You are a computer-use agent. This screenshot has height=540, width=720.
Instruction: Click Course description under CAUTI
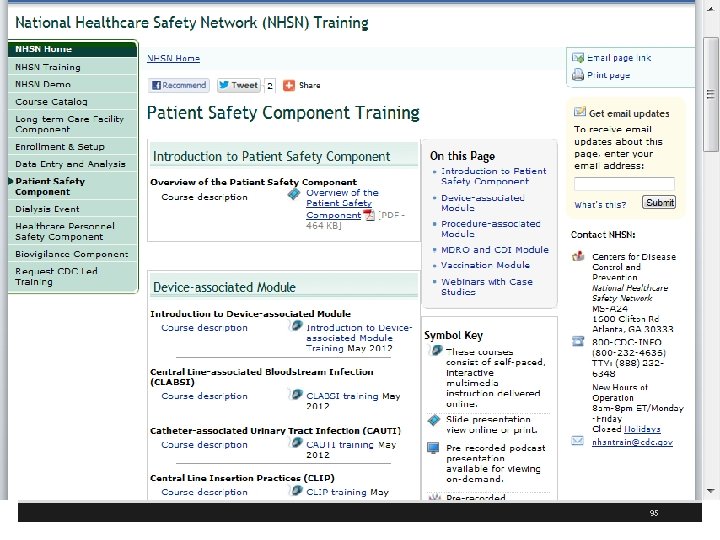(204, 444)
